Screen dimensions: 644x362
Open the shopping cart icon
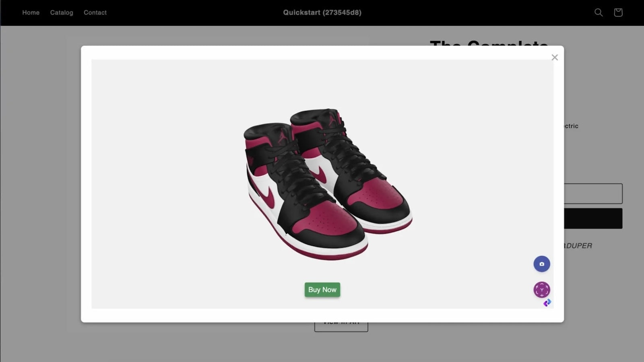618,12
